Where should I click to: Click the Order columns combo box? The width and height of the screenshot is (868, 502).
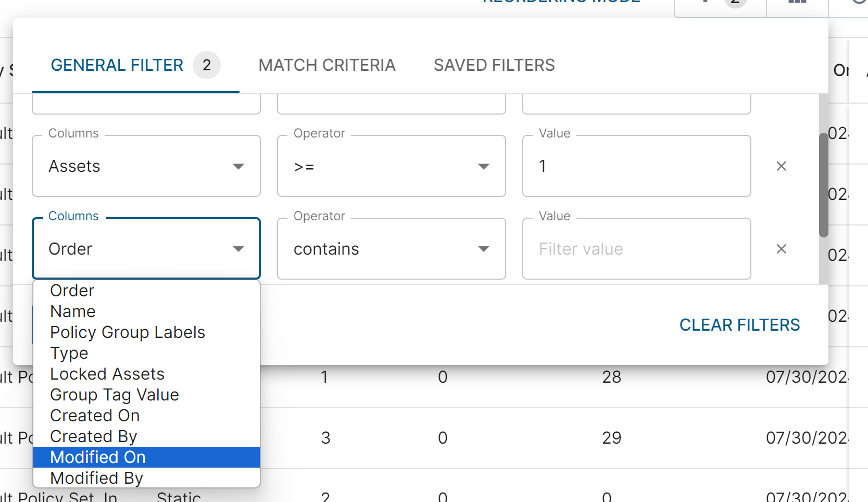(146, 249)
